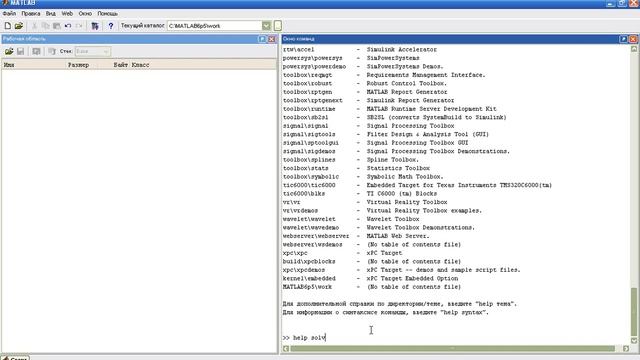Close the workspace panel

coord(271,39)
